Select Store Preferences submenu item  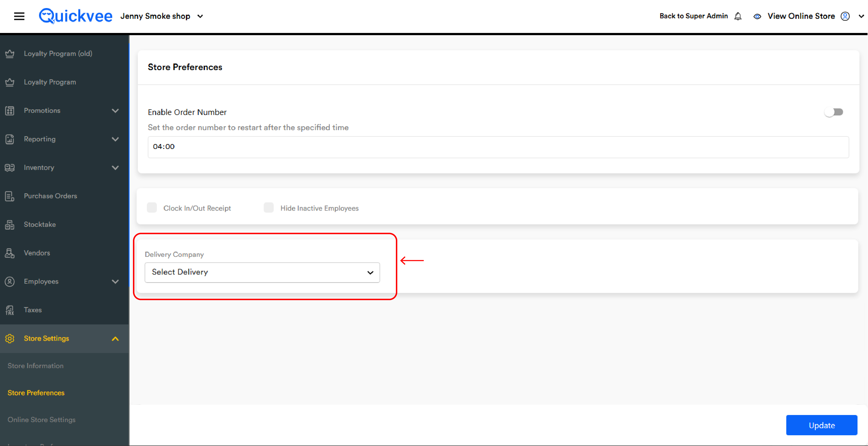coord(36,393)
